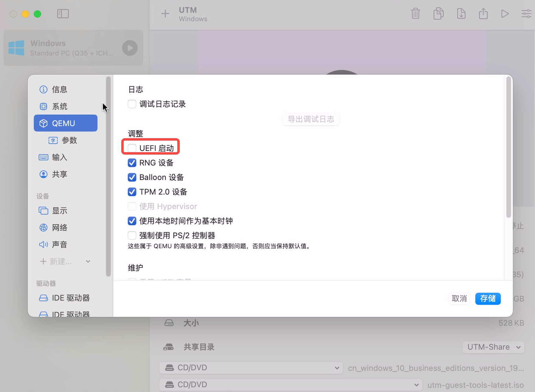The height and width of the screenshot is (392, 535).
Task: Click the settings sidebar scrollbar
Action: point(108,177)
